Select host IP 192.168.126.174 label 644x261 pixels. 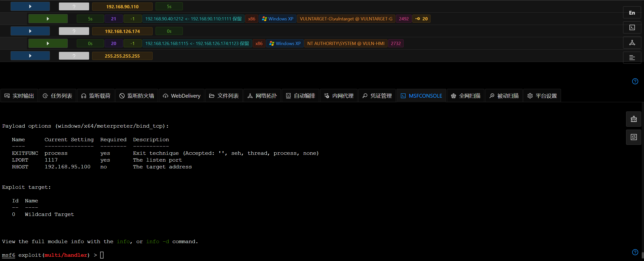[x=122, y=31]
